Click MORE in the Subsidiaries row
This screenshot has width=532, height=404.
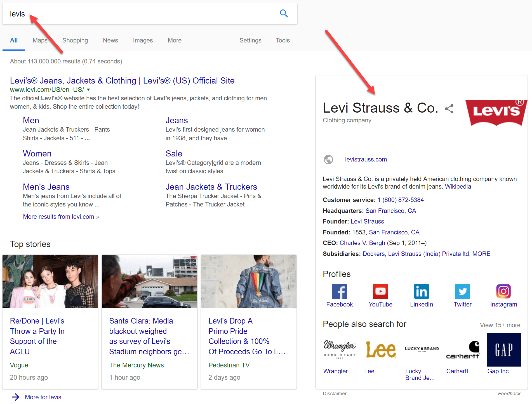pos(481,254)
